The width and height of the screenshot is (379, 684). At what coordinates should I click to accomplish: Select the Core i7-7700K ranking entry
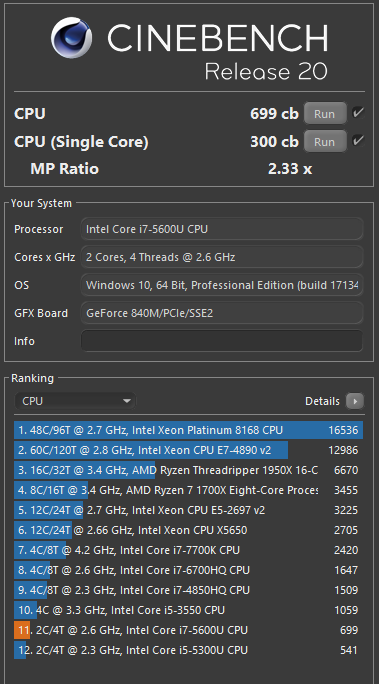coord(188,550)
